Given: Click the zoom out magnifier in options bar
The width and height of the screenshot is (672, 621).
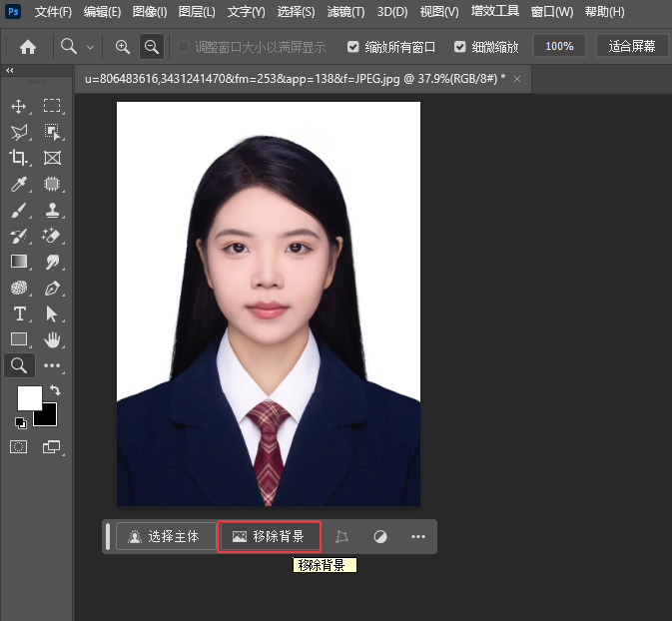Looking at the screenshot, I should click(152, 47).
